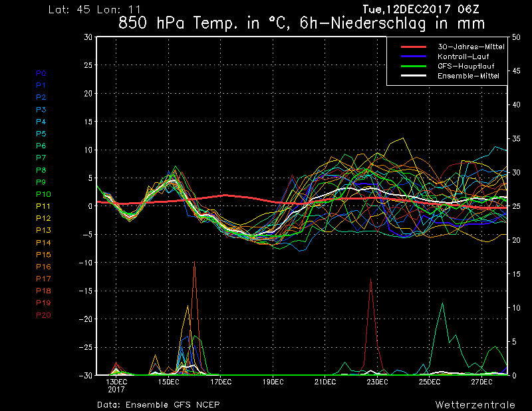
Task: Click the '40' precipitation axis value
Action: click(516, 105)
